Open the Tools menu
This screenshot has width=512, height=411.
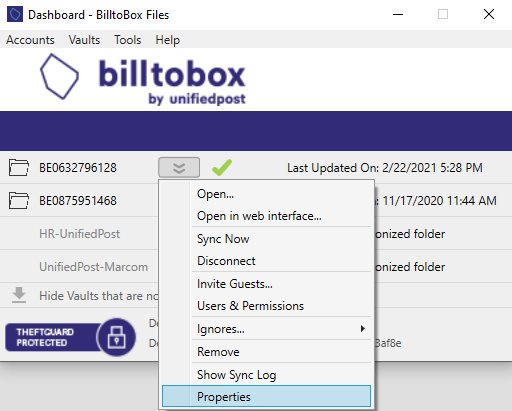coord(128,40)
